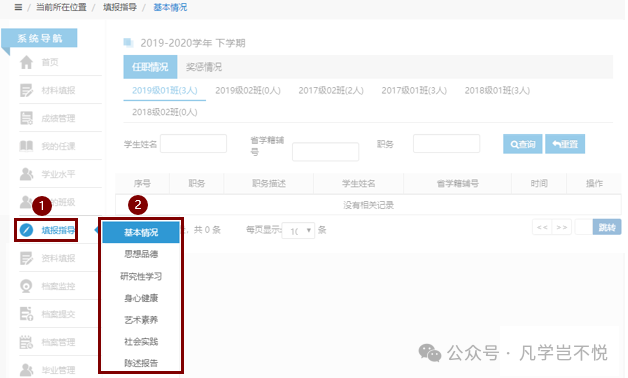Go to next page with >> button
The height and width of the screenshot is (378, 628).
pyautogui.click(x=562, y=227)
